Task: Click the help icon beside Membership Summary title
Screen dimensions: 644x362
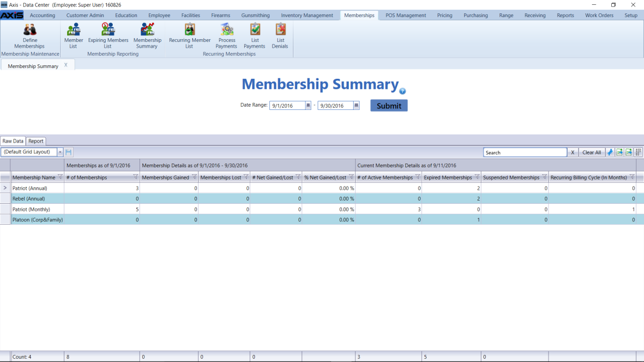Action: point(402,91)
